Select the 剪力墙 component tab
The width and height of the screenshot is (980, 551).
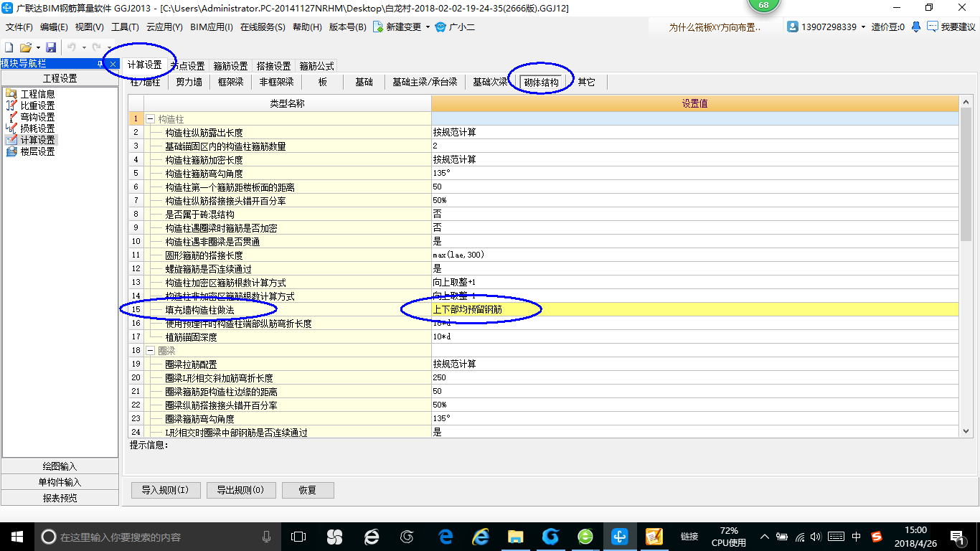click(x=189, y=82)
